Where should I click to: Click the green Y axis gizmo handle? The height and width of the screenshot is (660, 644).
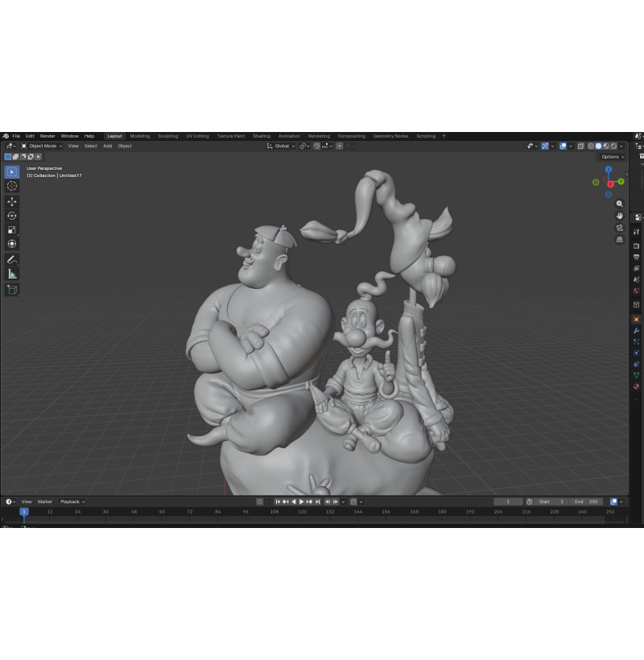pyautogui.click(x=621, y=181)
